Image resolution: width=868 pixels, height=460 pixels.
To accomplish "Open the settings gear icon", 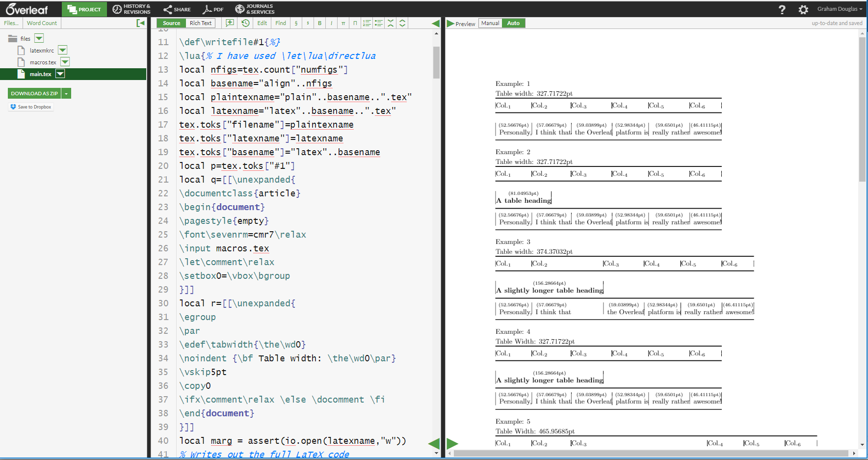I will tap(803, 9).
